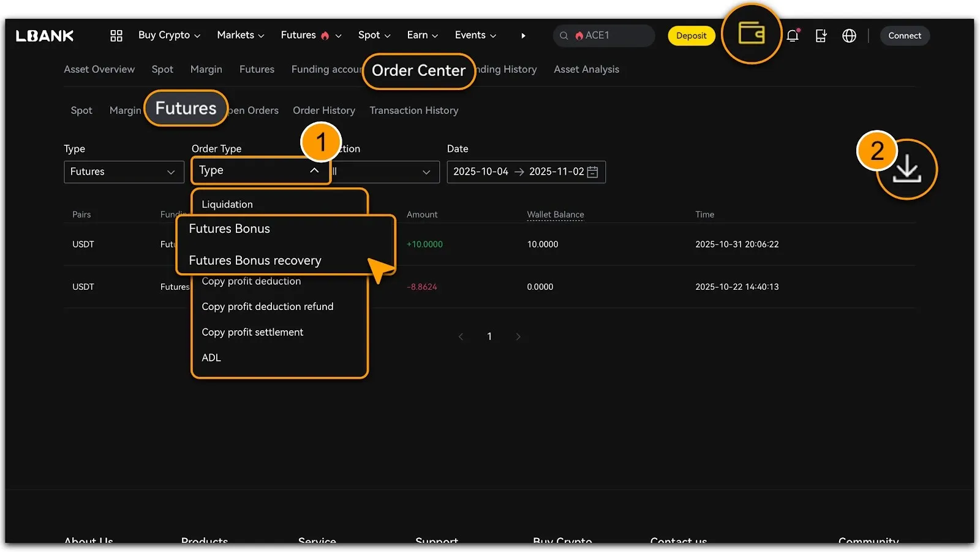
Task: Open the Buy Crypto menu
Action: pyautogui.click(x=169, y=36)
